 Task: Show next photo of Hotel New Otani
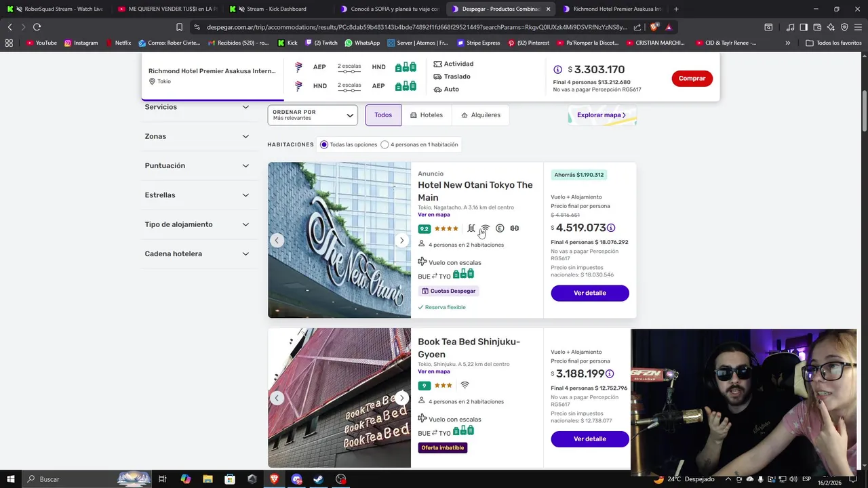coord(401,241)
